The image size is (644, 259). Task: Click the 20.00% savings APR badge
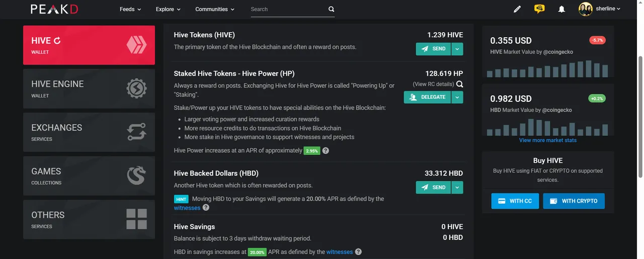click(257, 252)
